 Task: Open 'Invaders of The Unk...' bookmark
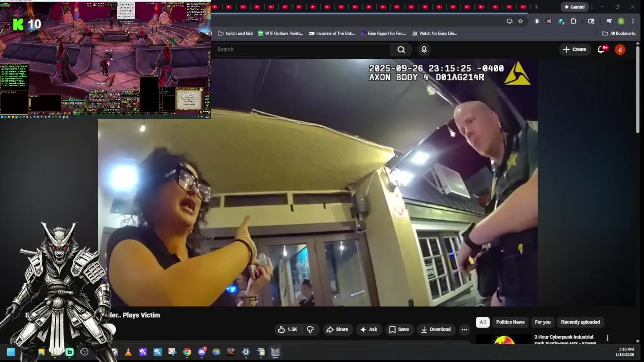(332, 33)
